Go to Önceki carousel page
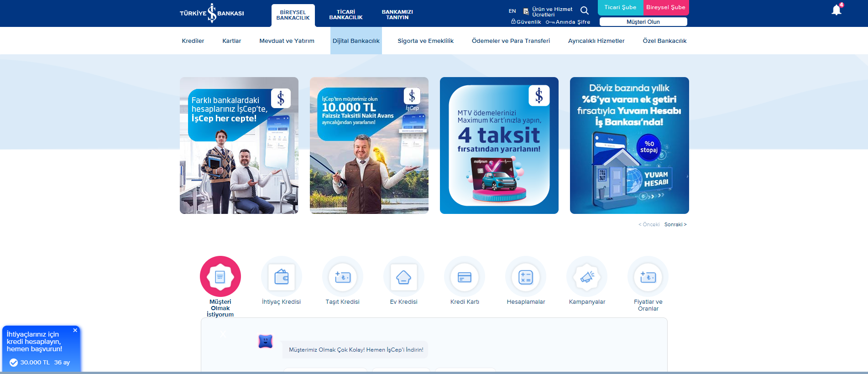Screen dimensions: 868x374 [649, 224]
